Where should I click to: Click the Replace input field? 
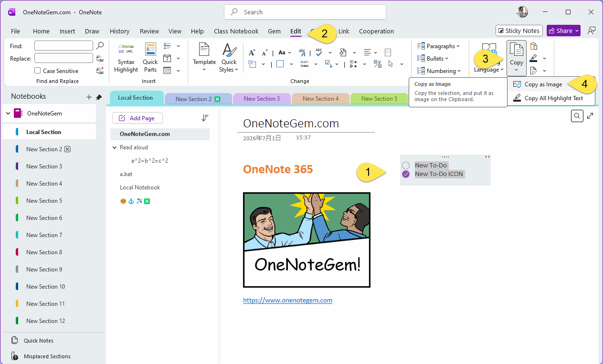tap(63, 58)
